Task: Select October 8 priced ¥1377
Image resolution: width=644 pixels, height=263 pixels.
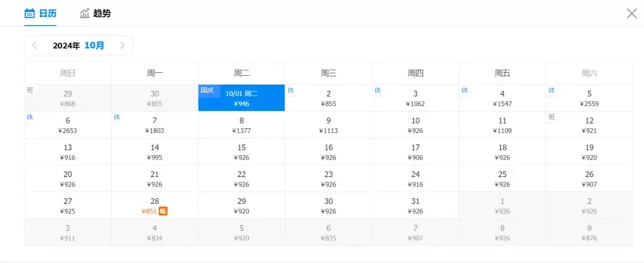Action: (x=241, y=125)
